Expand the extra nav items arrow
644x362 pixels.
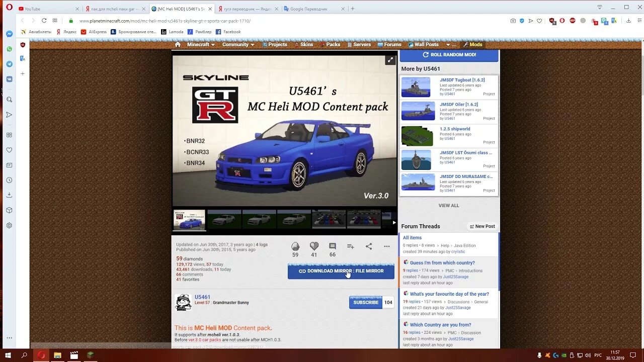pos(451,44)
